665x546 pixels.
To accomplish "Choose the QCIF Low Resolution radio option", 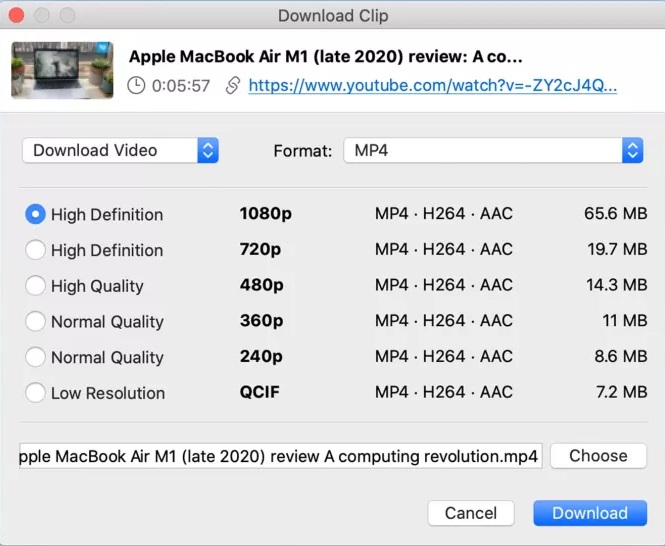I will tap(35, 392).
